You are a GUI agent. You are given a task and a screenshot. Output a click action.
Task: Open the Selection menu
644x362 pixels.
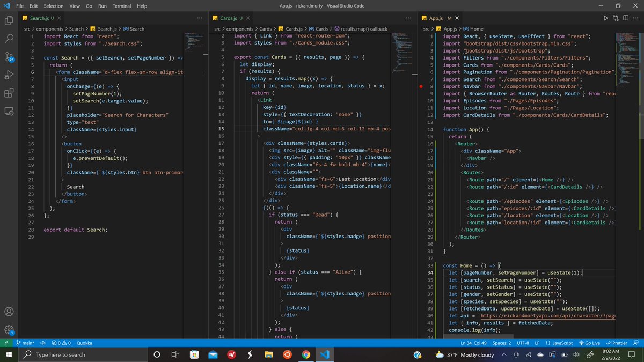(54, 5)
